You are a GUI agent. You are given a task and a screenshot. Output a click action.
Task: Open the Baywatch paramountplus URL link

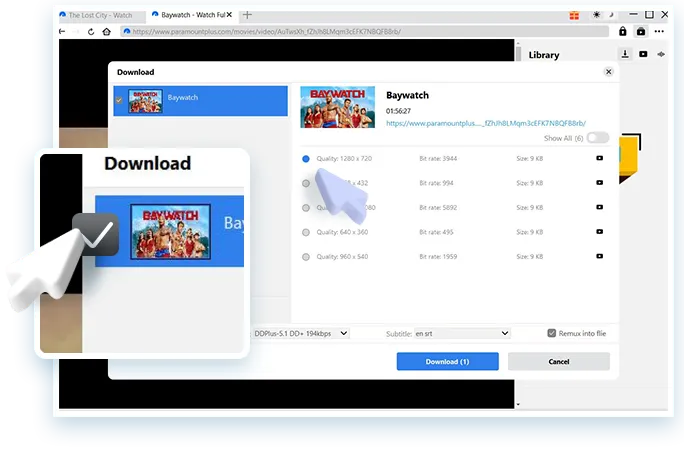[486, 123]
